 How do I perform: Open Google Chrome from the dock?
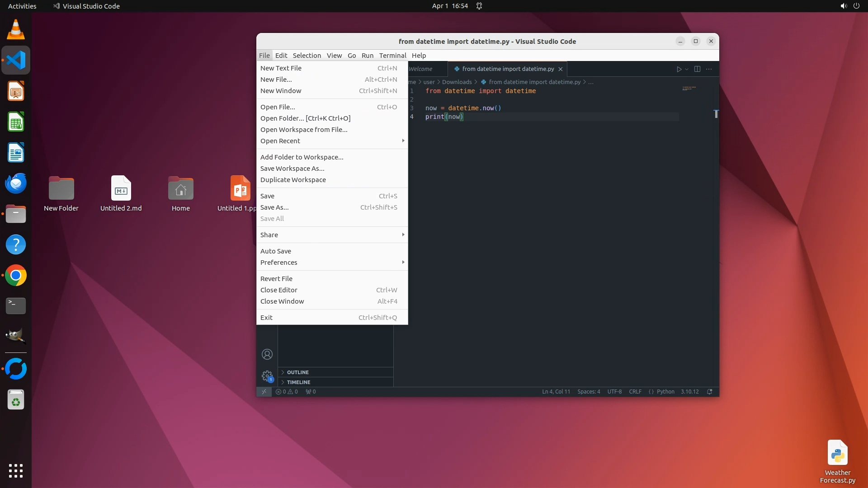point(16,276)
